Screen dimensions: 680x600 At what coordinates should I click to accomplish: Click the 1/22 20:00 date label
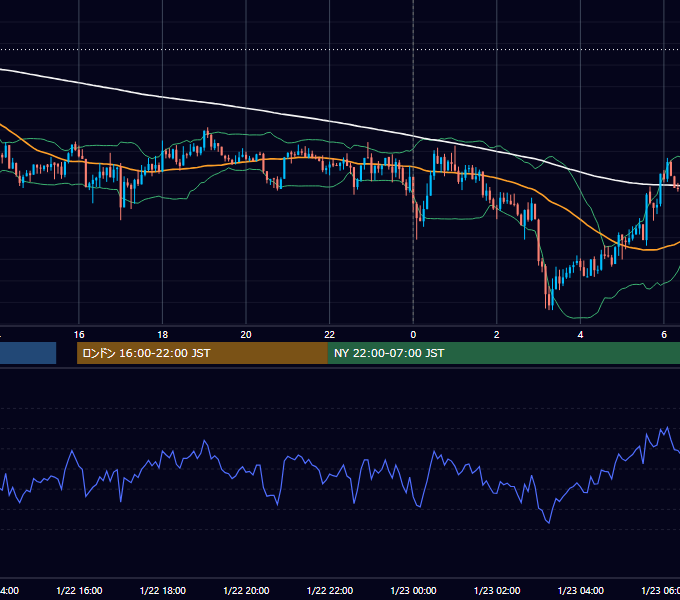(x=246, y=590)
